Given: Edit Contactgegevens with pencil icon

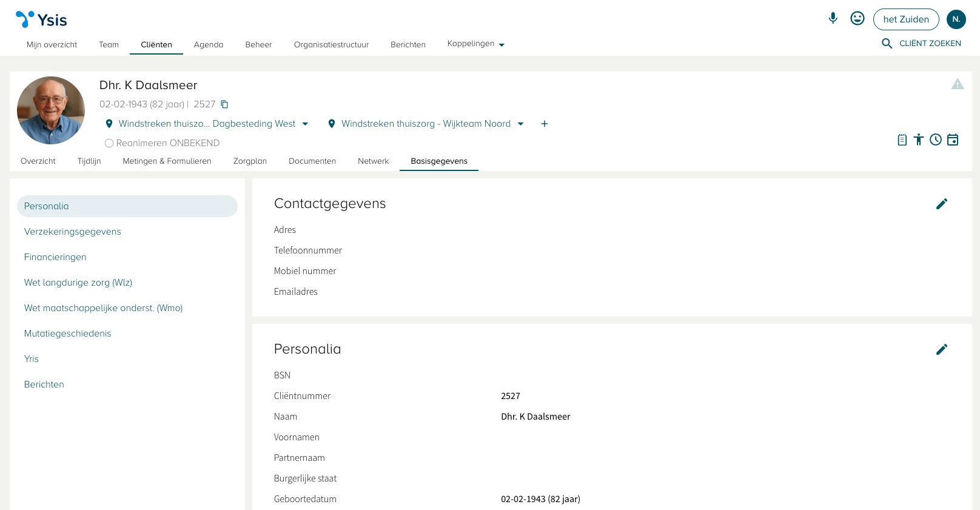Looking at the screenshot, I should 941,204.
